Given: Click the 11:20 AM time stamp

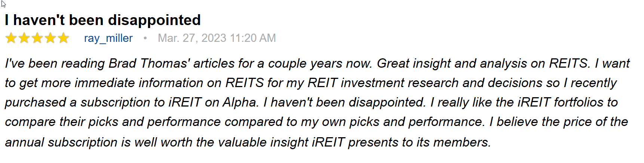Looking at the screenshot, I should (x=253, y=38).
